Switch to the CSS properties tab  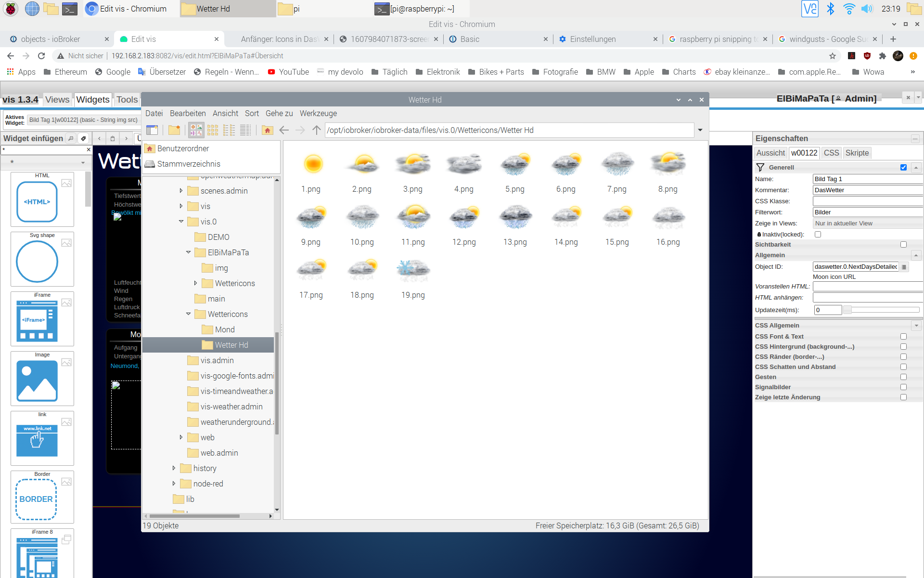point(831,153)
